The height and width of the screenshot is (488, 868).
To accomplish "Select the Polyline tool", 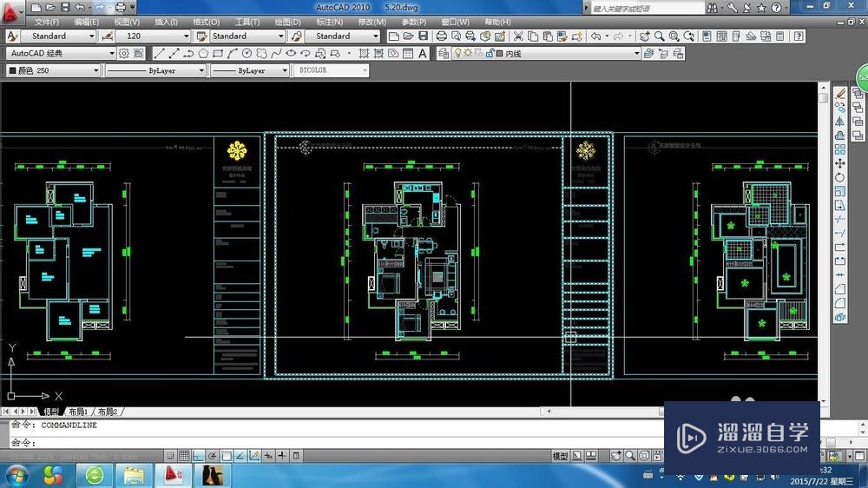I will point(188,53).
